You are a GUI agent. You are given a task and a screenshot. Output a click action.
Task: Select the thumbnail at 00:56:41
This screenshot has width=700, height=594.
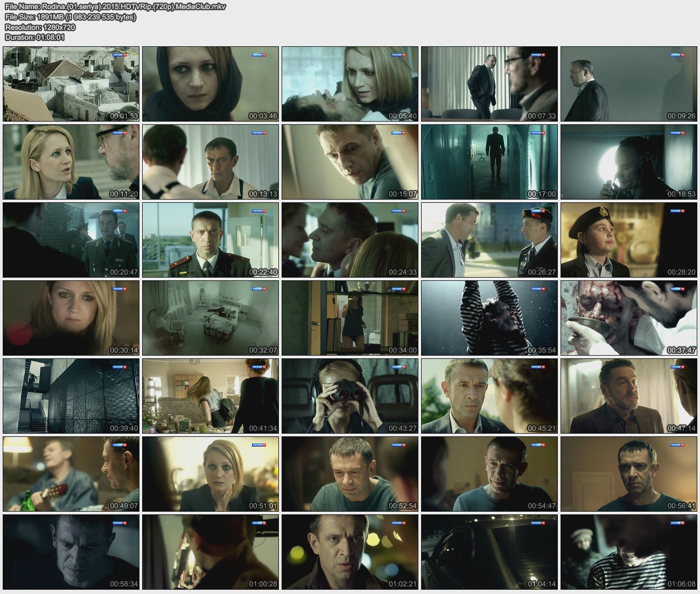(628, 474)
